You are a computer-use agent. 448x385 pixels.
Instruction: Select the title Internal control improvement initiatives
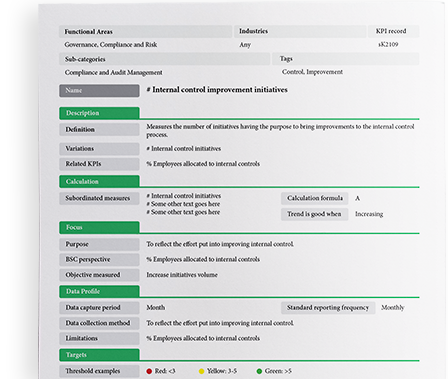(x=217, y=90)
